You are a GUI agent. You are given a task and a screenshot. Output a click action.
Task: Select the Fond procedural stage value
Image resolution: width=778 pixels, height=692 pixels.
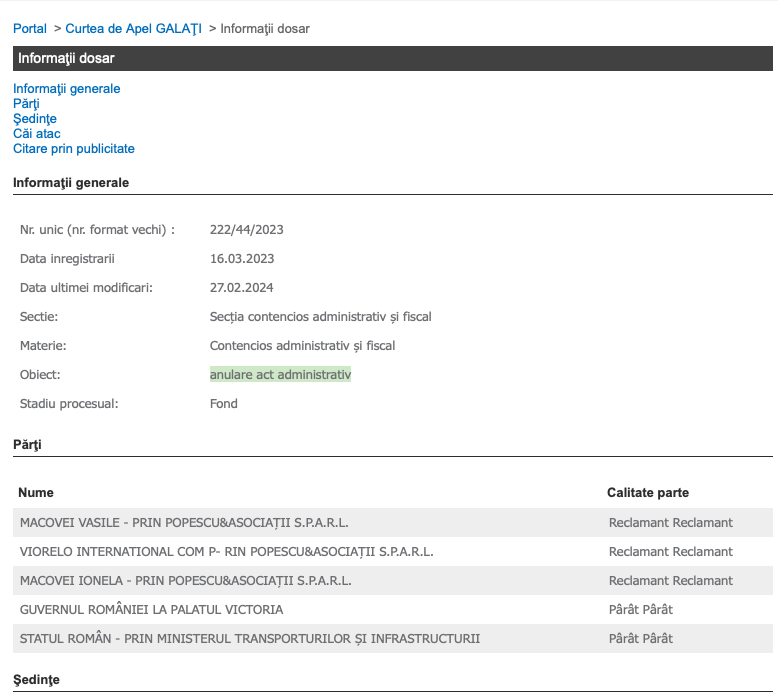point(224,404)
